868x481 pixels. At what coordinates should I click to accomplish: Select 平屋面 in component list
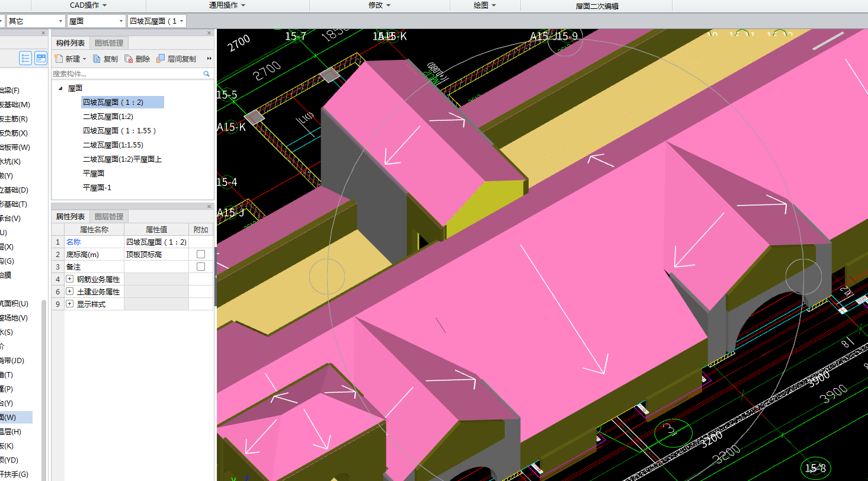pos(94,174)
